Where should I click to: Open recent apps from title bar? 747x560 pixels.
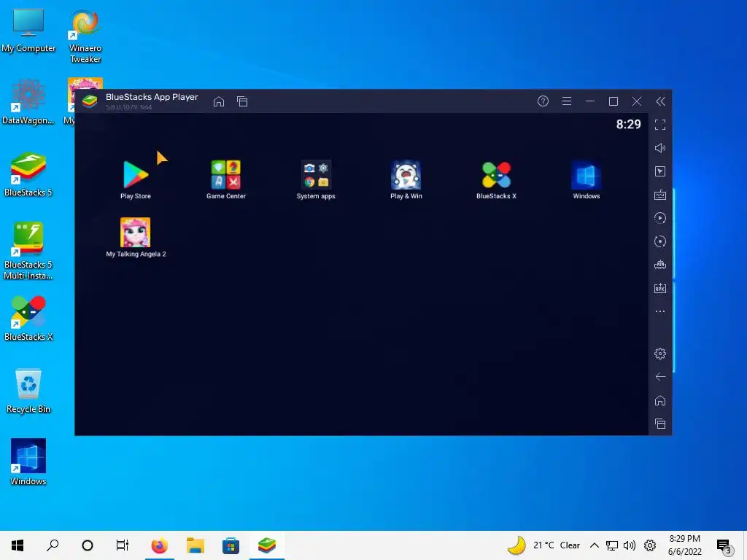(242, 101)
